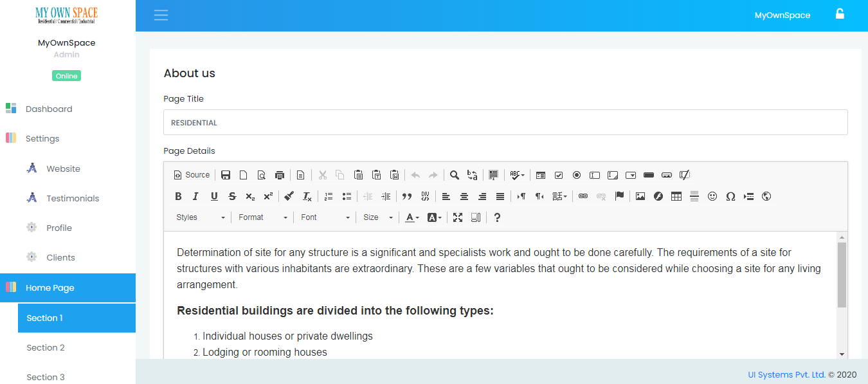Click the Insert Link icon
The image size is (868, 384).
[583, 197]
